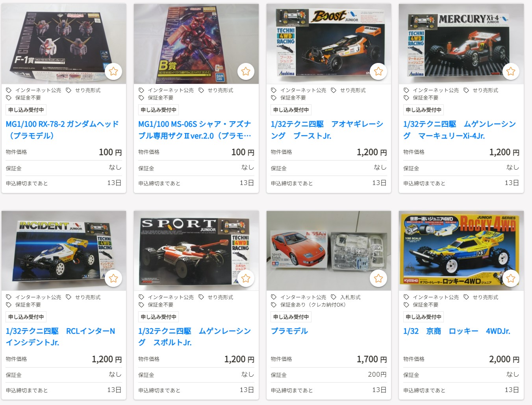Favorite the Gundam Head listing with star icon
The height and width of the screenshot is (405, 532).
pos(113,71)
